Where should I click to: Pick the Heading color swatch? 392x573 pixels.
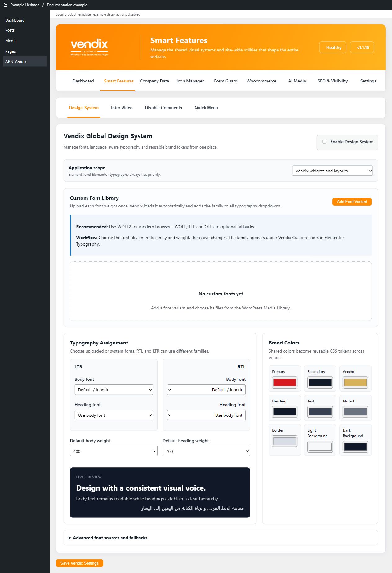(285, 412)
